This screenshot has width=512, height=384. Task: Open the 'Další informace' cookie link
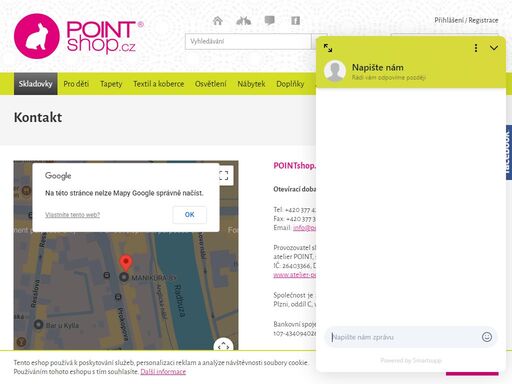[x=163, y=372]
